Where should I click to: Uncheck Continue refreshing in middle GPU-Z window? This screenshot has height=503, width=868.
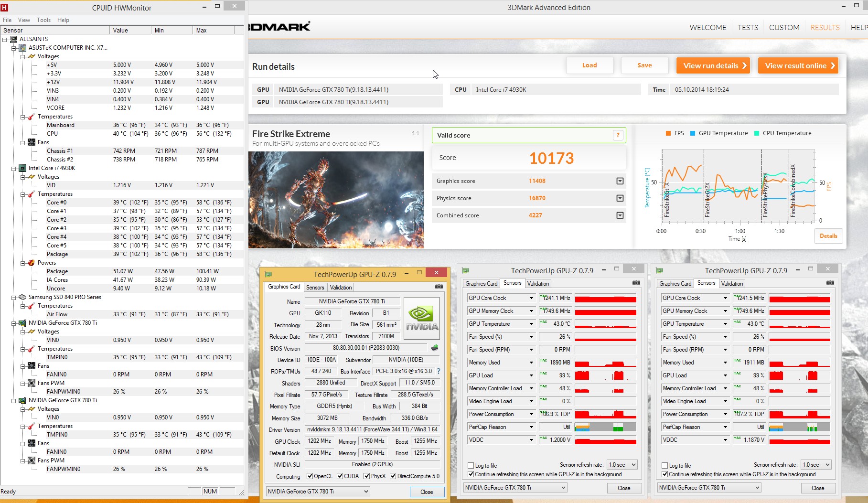coord(471,474)
